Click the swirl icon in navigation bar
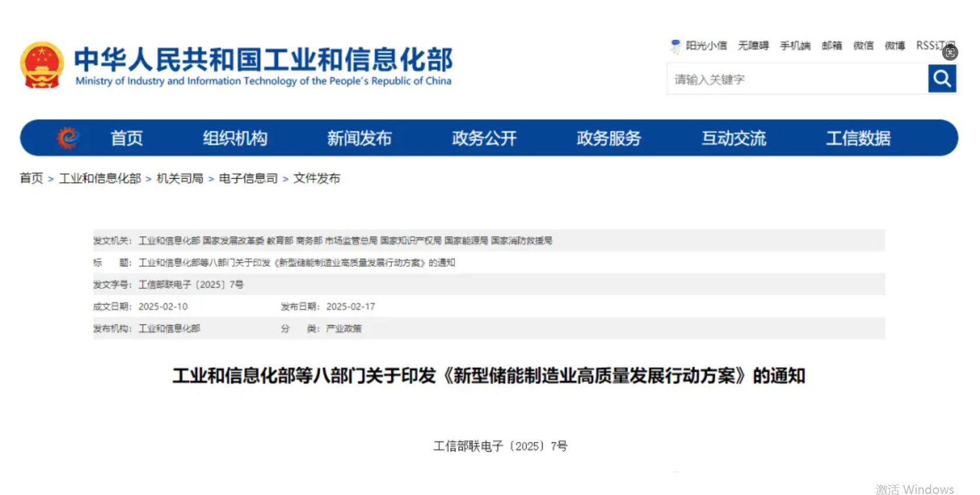Viewport: 980px width, 495px height. tap(68, 138)
